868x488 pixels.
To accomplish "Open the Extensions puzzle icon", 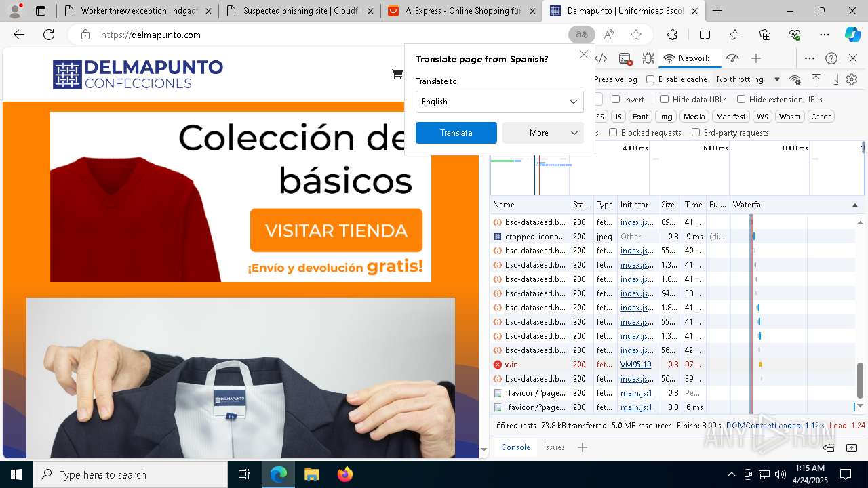I will click(x=672, y=35).
